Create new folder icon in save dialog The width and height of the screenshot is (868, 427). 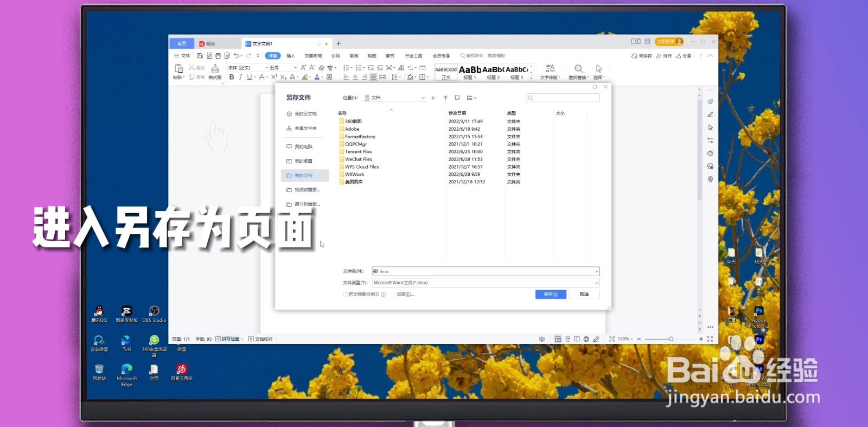point(457,98)
